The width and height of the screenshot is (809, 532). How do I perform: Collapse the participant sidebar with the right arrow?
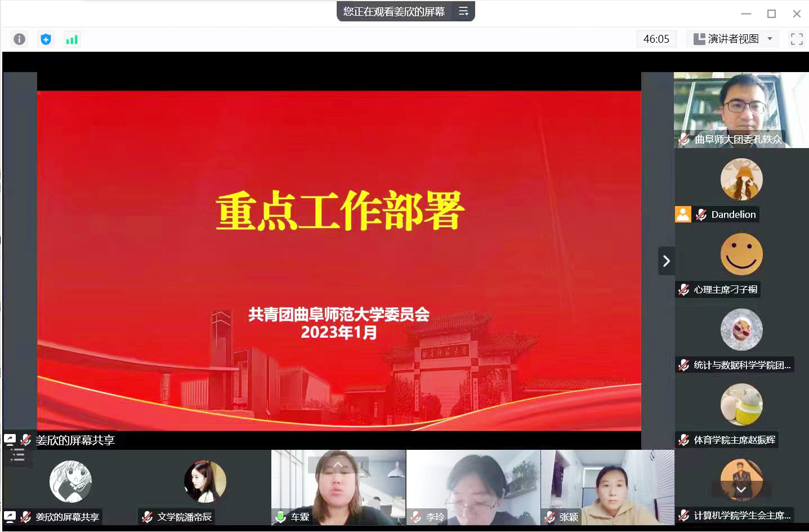666,261
